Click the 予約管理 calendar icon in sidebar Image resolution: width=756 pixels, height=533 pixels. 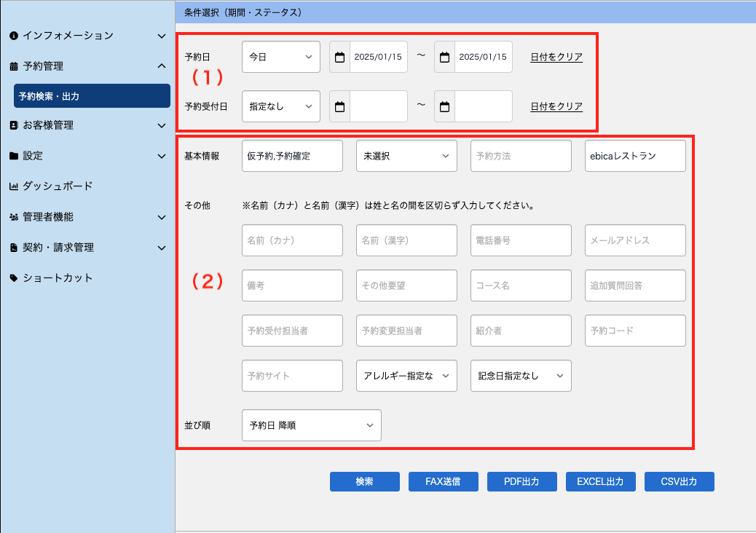14,66
